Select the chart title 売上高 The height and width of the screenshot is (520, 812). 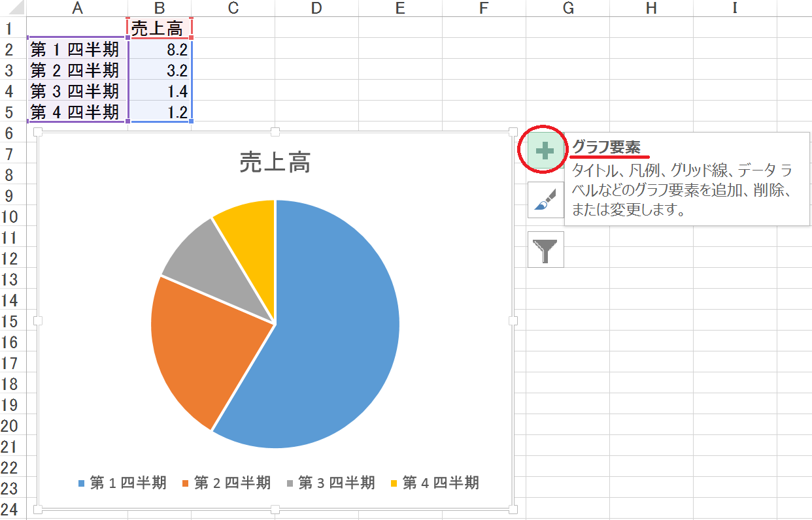(275, 162)
